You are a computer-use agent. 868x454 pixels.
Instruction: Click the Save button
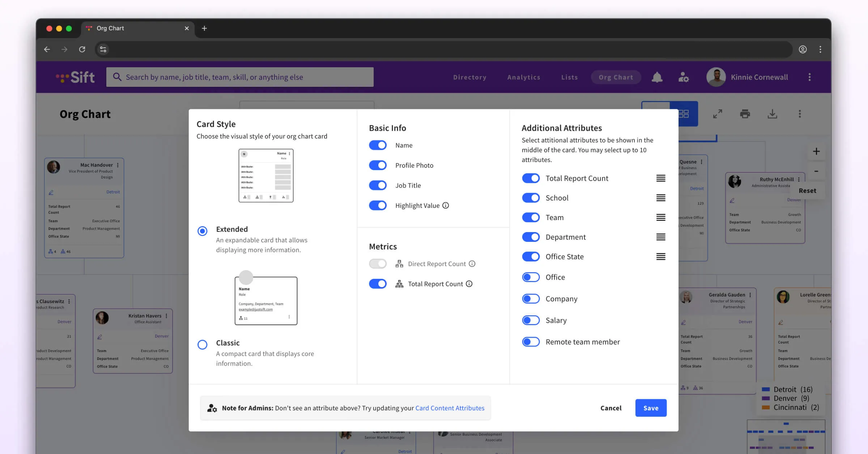pos(651,408)
